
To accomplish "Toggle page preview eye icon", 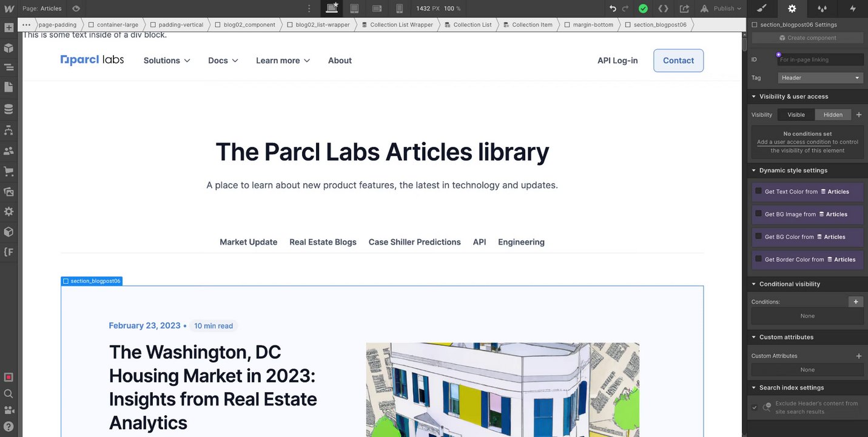I will tap(76, 8).
